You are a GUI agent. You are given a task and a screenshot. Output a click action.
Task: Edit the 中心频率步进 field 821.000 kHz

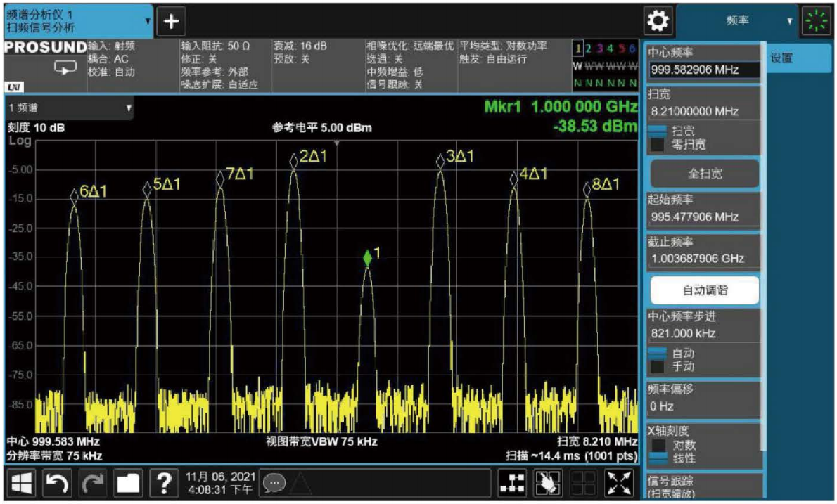tap(704, 334)
